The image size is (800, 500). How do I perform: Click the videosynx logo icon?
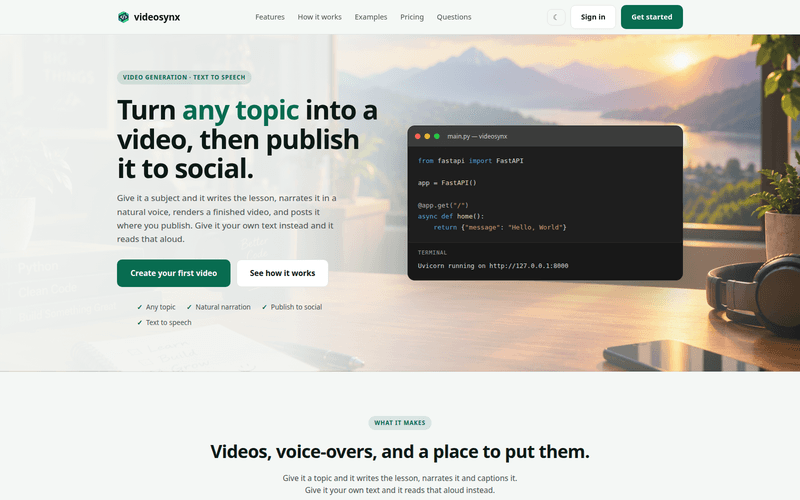tap(123, 17)
